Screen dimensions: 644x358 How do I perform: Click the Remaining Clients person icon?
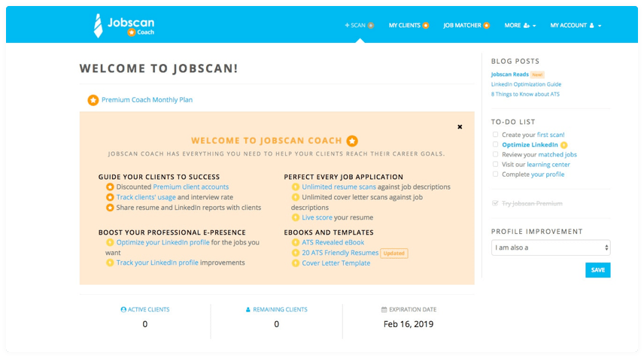(248, 309)
